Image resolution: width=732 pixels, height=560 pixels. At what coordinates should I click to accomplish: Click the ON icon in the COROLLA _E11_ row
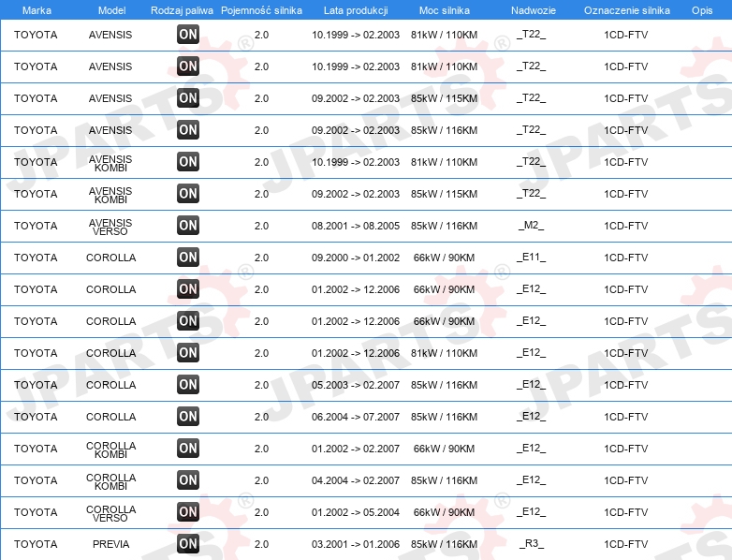click(188, 257)
